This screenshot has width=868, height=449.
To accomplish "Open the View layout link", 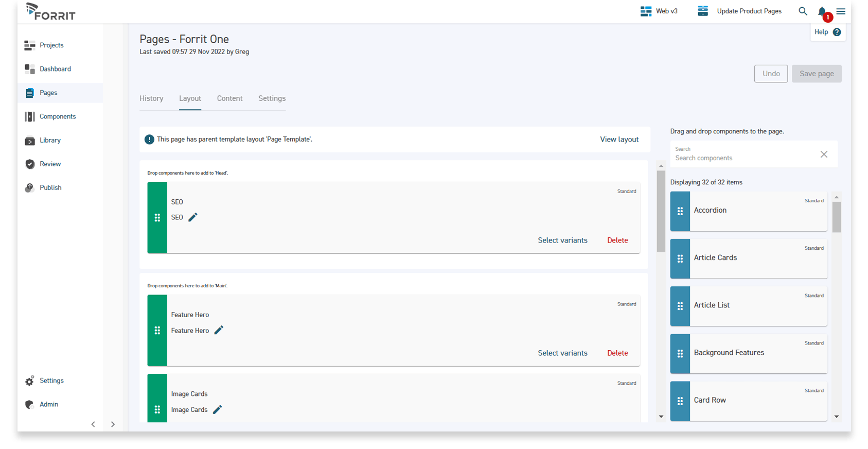I will coord(619,140).
